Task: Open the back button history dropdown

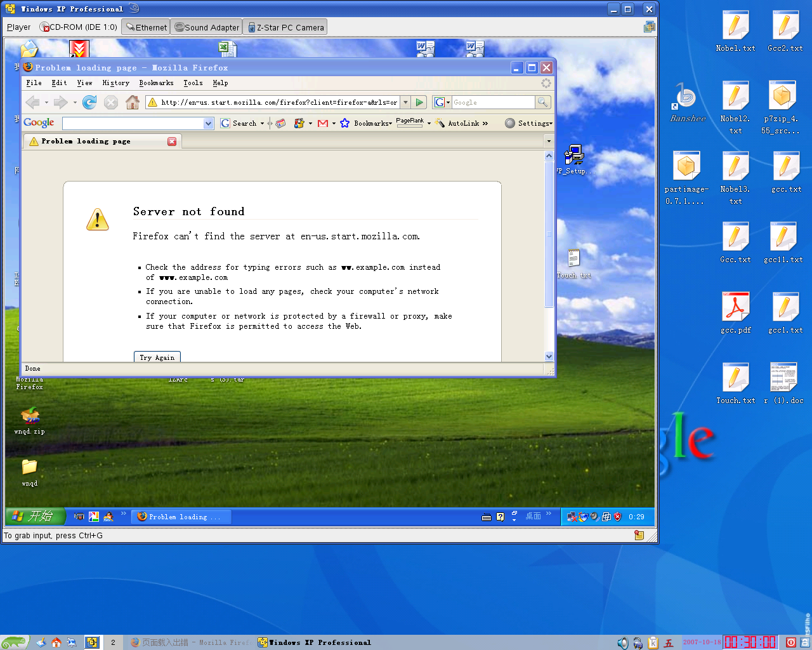Action: click(x=46, y=102)
